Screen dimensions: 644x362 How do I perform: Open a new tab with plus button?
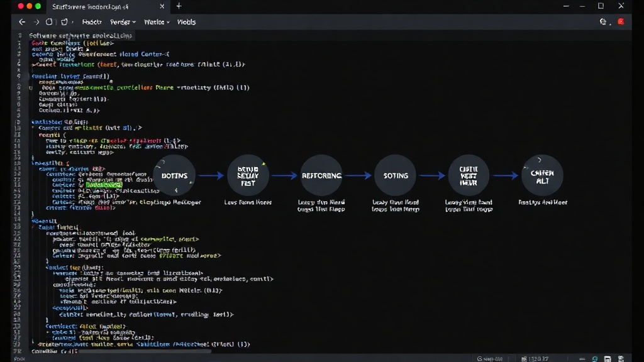click(x=179, y=6)
